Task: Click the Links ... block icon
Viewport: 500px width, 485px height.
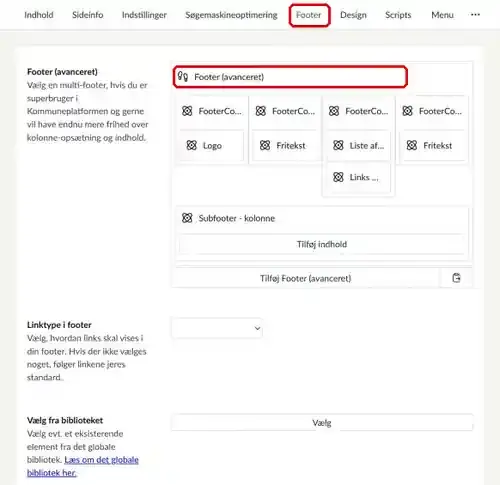Action: (338, 177)
